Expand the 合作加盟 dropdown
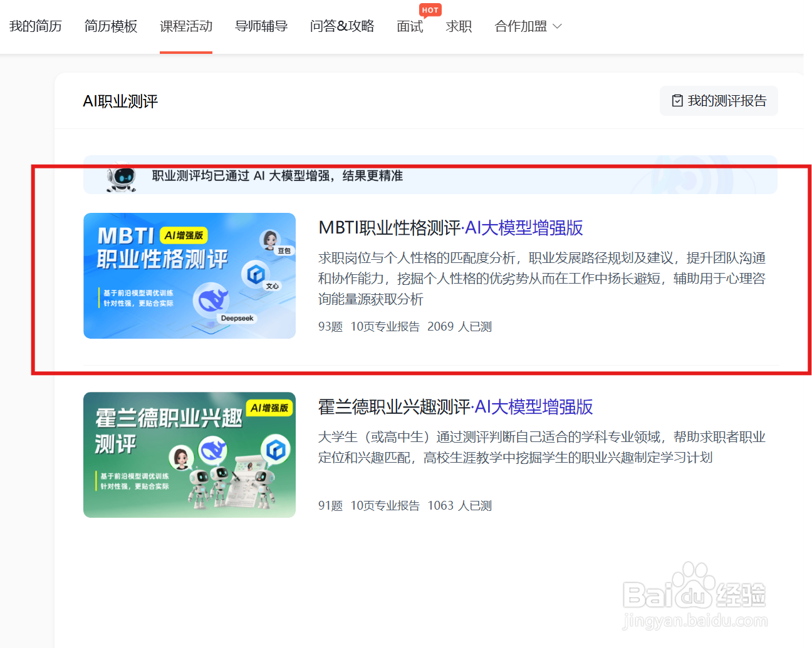Viewport: 812px width, 648px height. pyautogui.click(x=528, y=26)
